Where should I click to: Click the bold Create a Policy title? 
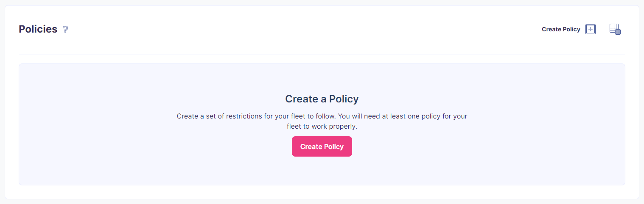(x=322, y=99)
